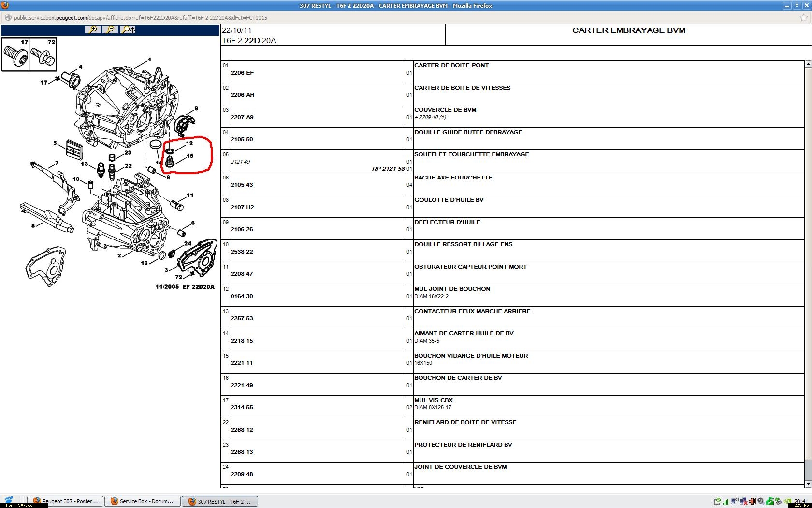Select part number 2209 48
Image resolution: width=812 pixels, height=508 pixels.
pyautogui.click(x=242, y=474)
